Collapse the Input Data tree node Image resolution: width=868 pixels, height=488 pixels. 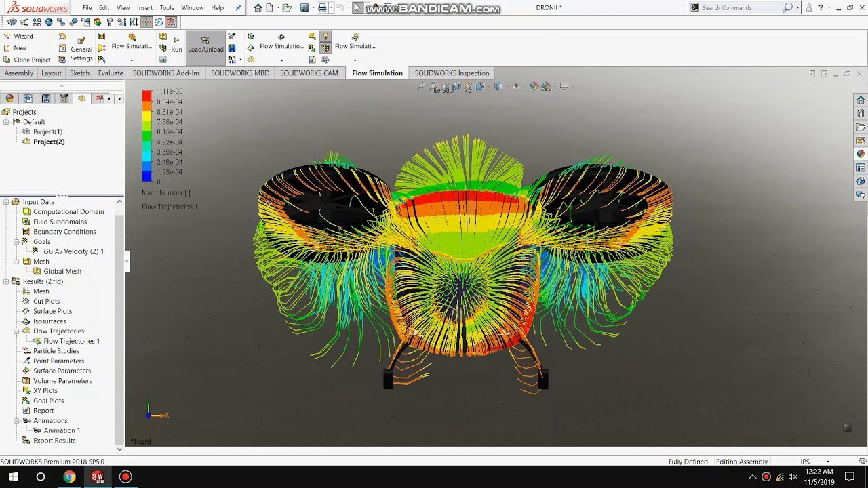pos(6,202)
